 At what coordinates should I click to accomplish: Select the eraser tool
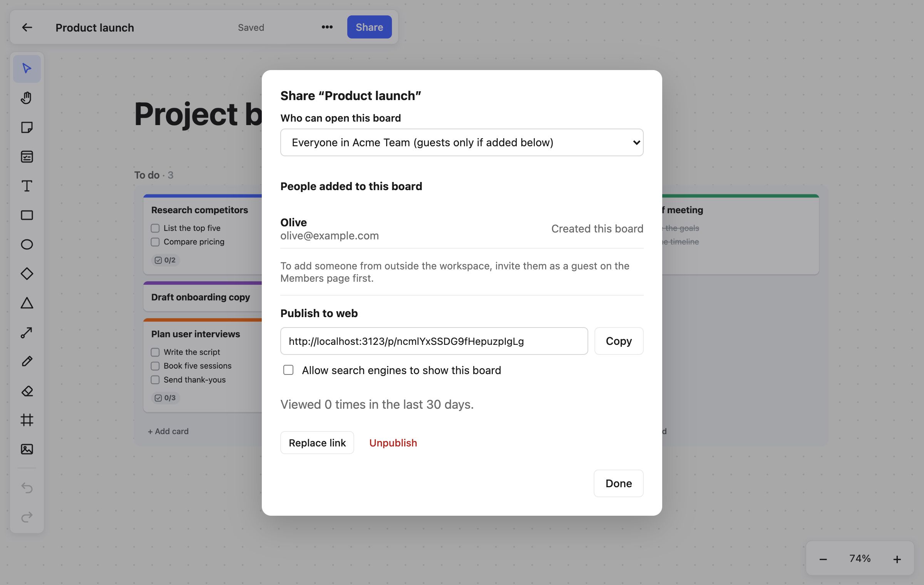pos(27,391)
